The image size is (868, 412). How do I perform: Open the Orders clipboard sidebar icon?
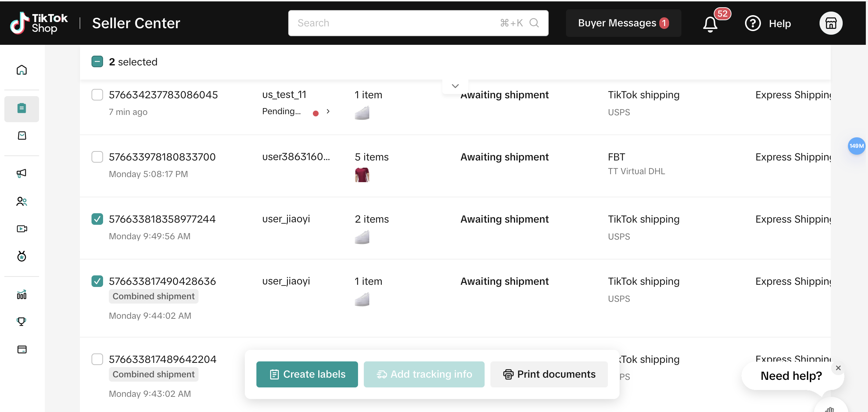click(x=22, y=108)
